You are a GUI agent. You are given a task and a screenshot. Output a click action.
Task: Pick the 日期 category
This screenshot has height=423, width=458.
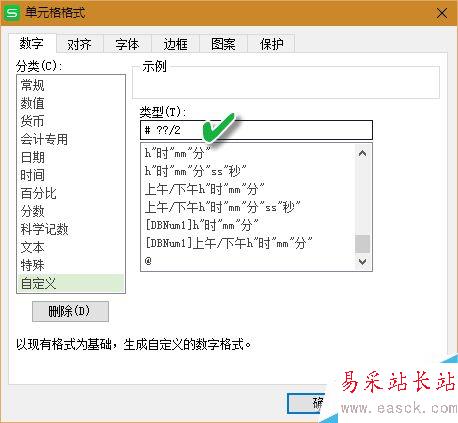tap(71, 157)
